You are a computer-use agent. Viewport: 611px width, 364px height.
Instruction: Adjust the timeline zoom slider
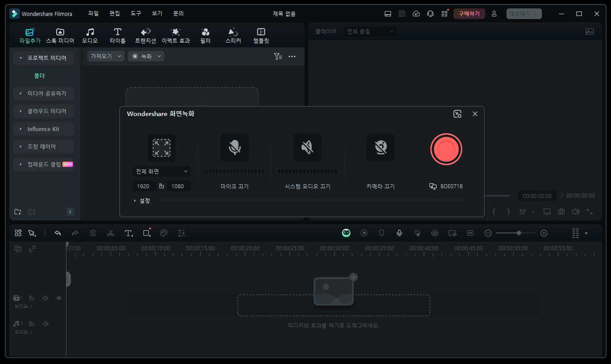coord(516,233)
